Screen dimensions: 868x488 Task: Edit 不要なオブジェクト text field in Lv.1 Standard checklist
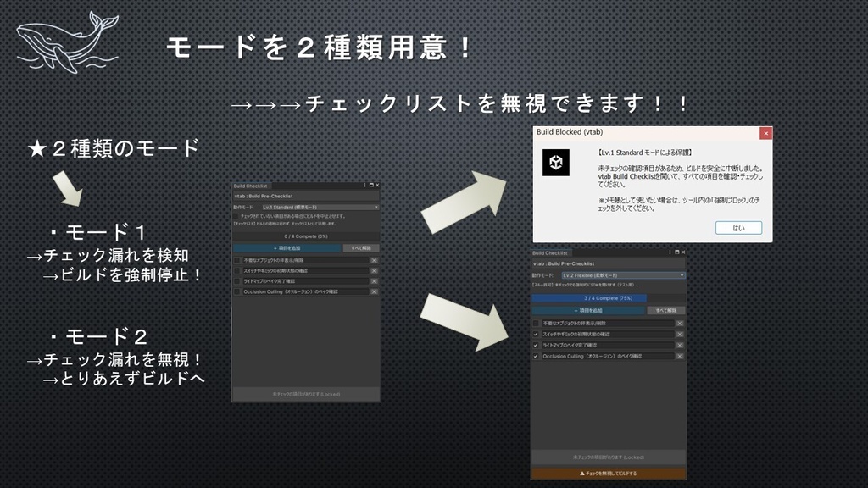point(305,260)
